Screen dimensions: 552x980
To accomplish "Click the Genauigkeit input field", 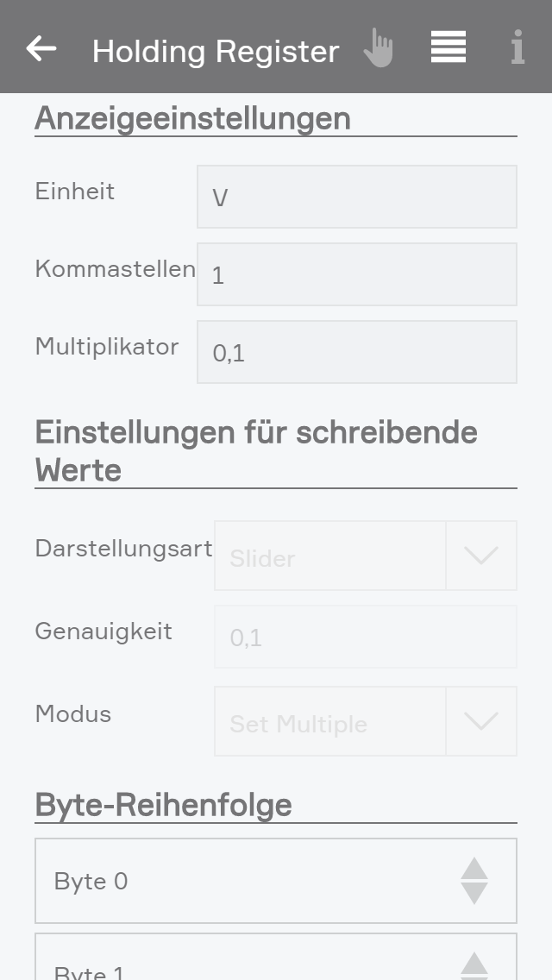I will [366, 637].
